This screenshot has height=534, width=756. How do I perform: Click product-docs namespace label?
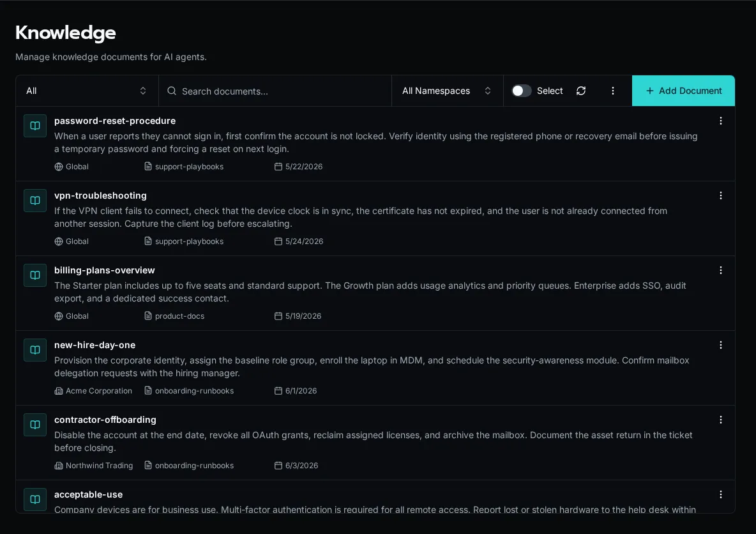point(180,316)
